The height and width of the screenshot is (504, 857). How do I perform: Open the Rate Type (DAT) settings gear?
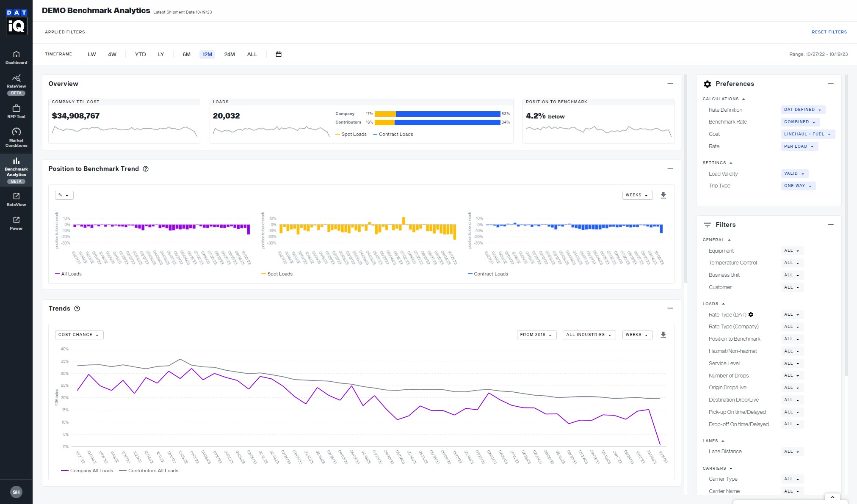pos(751,314)
